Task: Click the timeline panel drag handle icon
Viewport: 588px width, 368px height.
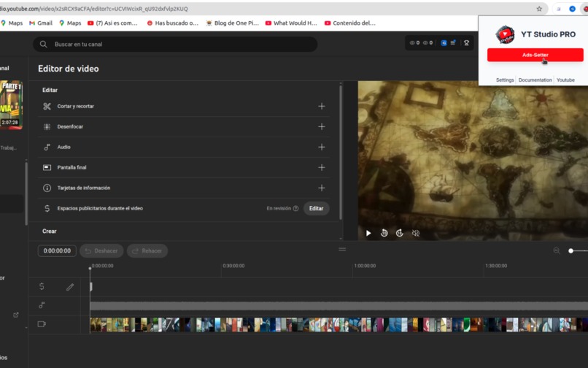Action: pos(342,249)
